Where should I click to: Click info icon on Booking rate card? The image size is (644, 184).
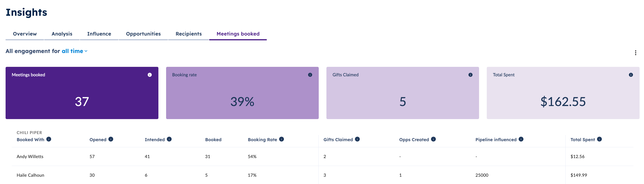click(310, 75)
